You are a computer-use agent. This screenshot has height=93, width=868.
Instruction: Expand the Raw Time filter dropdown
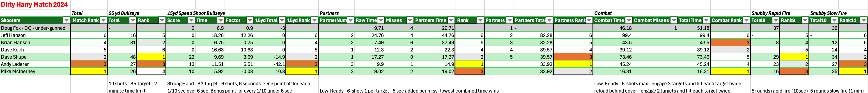(380, 21)
